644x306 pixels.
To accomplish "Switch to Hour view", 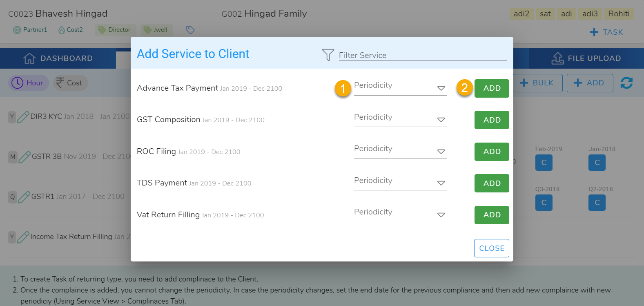I will (28, 83).
